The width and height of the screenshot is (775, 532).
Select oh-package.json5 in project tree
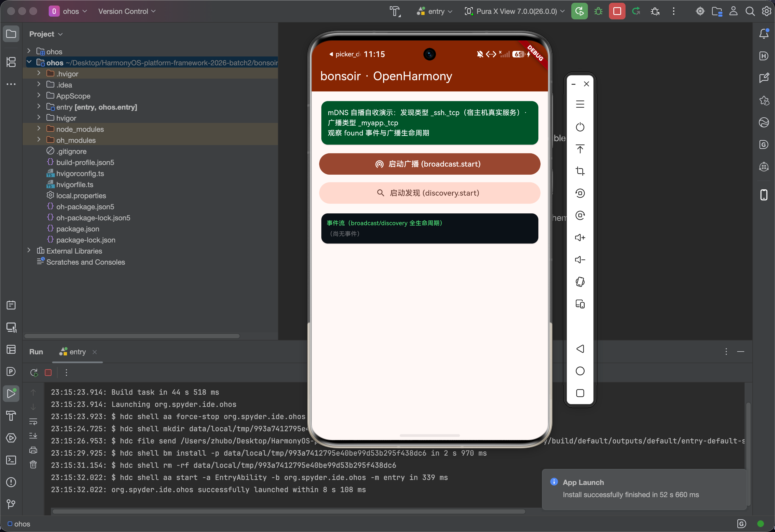click(x=85, y=206)
